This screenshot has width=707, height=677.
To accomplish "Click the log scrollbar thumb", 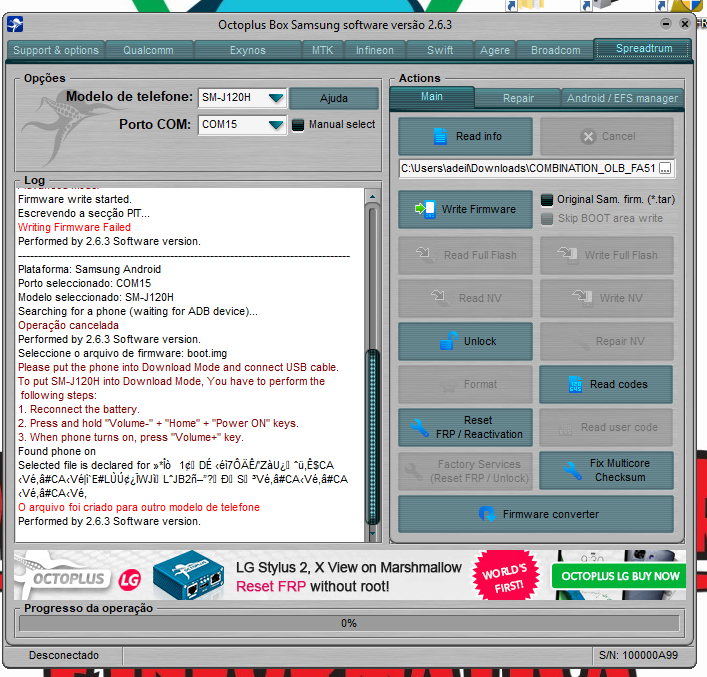I will (x=373, y=437).
